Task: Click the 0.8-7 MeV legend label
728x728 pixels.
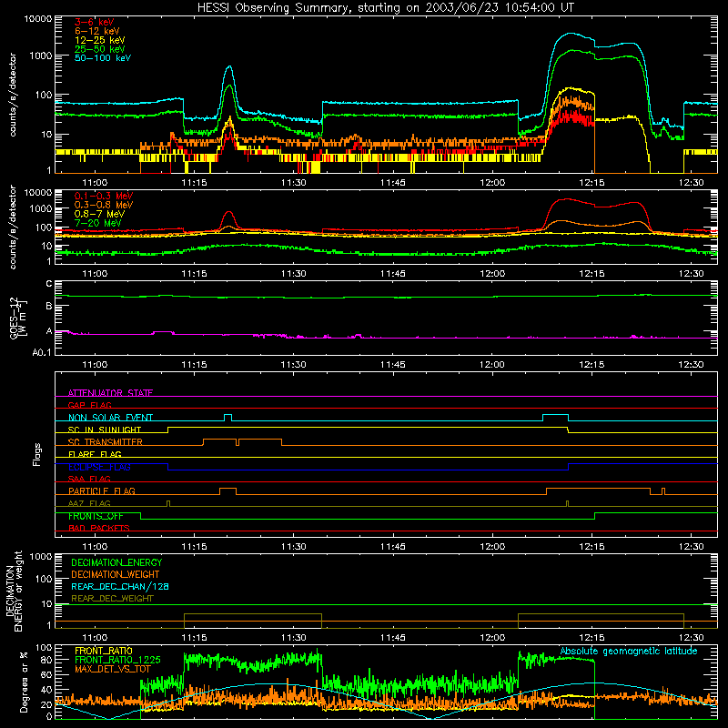Action: pyautogui.click(x=99, y=214)
